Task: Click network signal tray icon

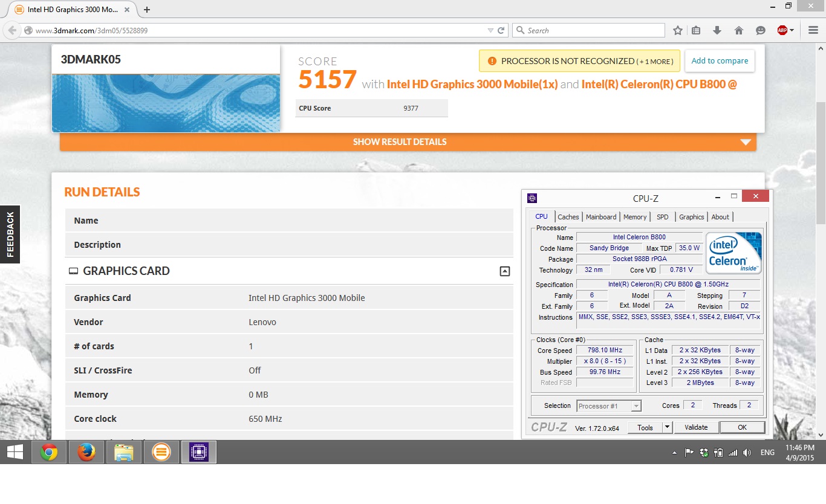Action: coord(733,452)
